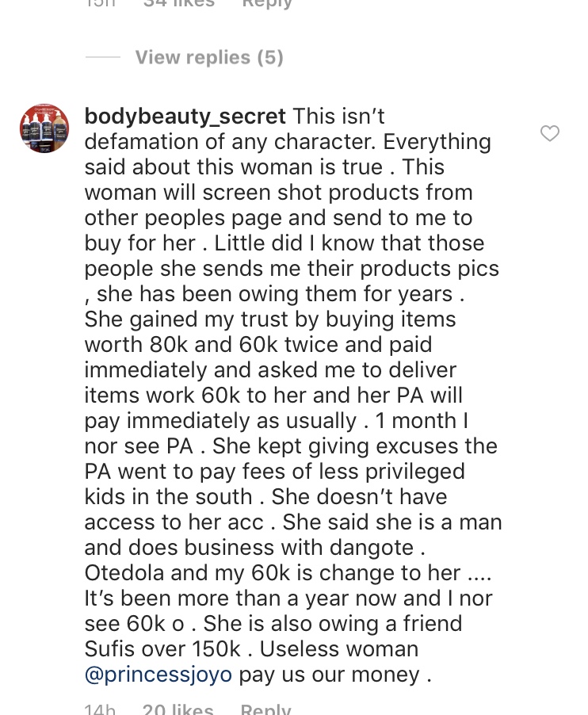588x715 pixels.
Task: Click the word "Otedola" in the comment
Action: pyautogui.click(x=128, y=573)
